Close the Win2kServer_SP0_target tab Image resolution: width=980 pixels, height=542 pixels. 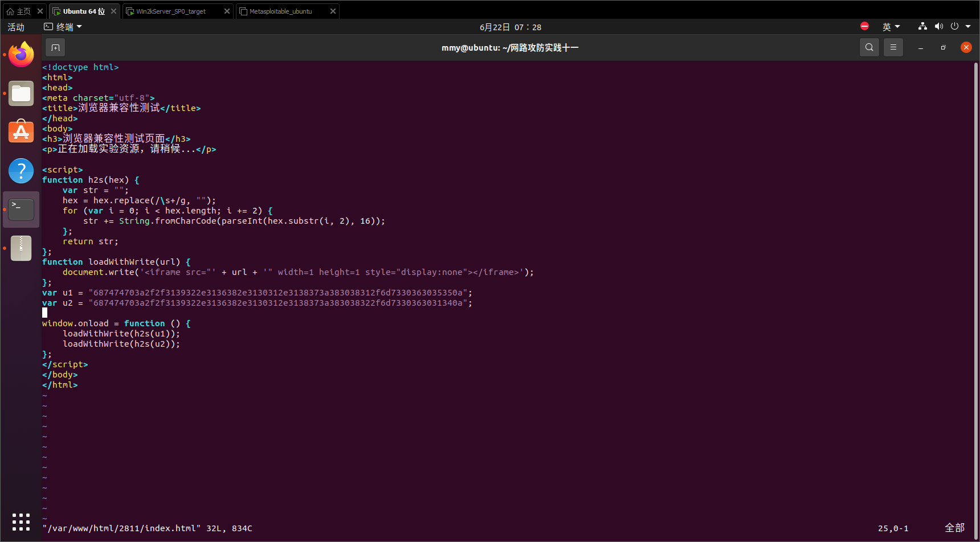(227, 11)
